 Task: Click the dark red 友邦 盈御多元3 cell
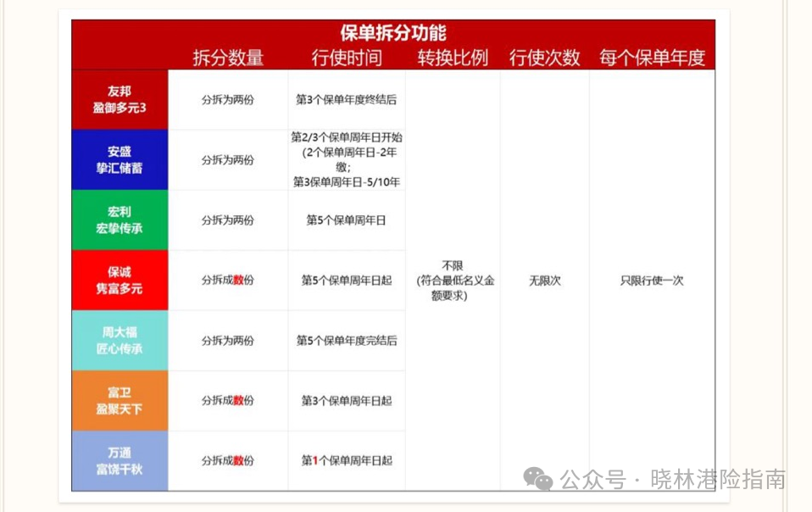click(x=120, y=99)
